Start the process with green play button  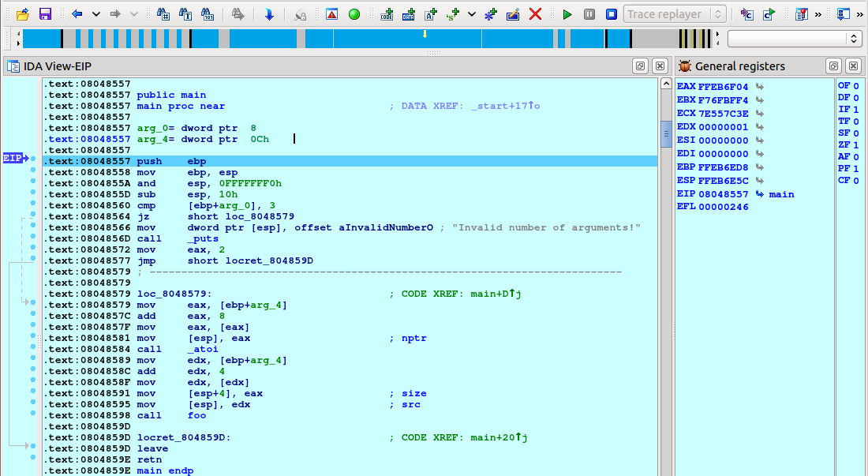coord(567,14)
